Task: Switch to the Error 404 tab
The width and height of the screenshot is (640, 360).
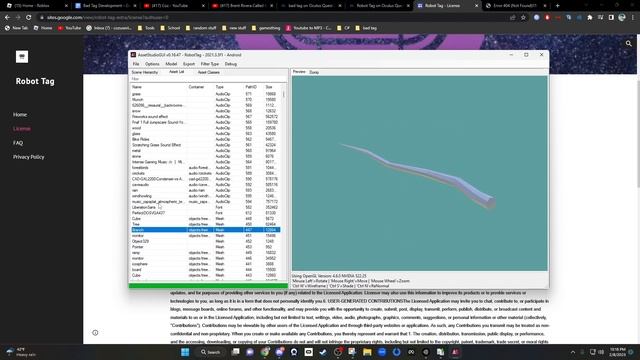Action: click(x=516, y=6)
